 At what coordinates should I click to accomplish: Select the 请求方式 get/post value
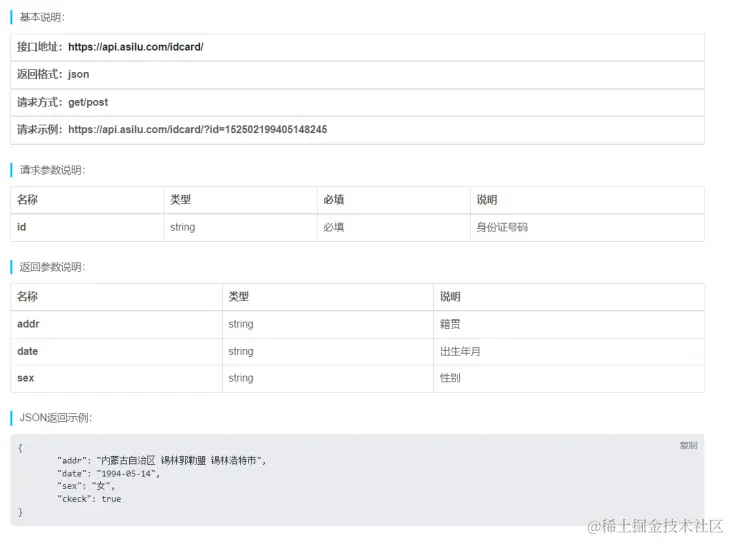[88, 102]
